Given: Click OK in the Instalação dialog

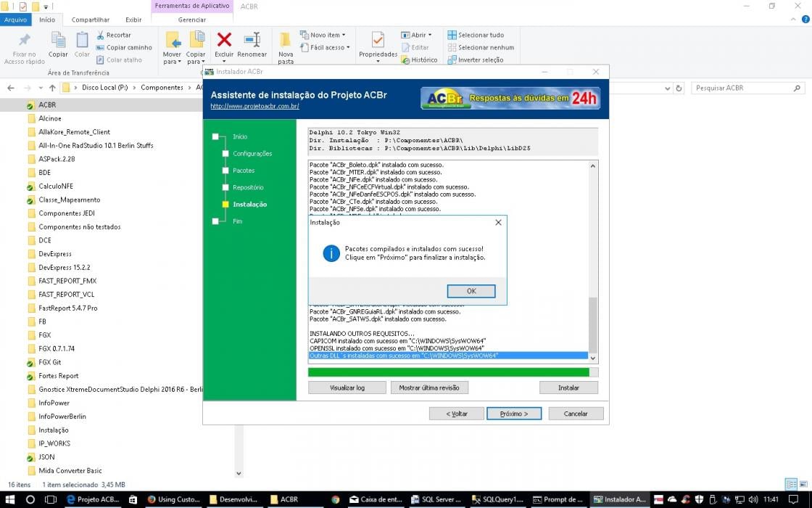Looking at the screenshot, I should (471, 291).
